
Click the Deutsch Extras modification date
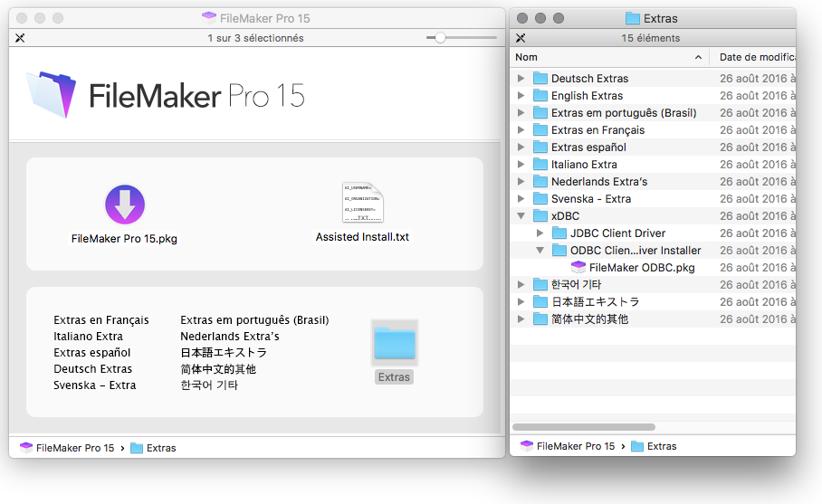click(757, 78)
